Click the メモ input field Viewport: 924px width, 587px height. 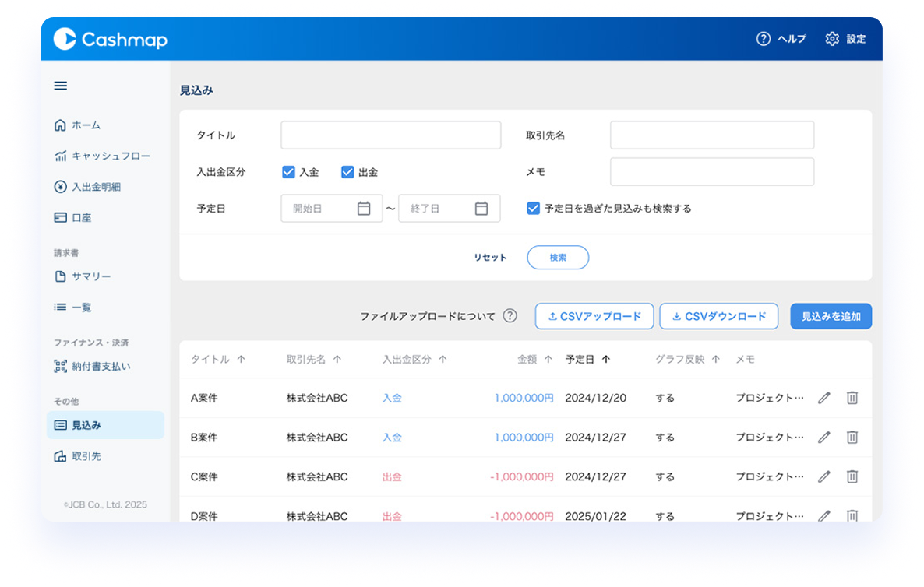pyautogui.click(x=712, y=172)
